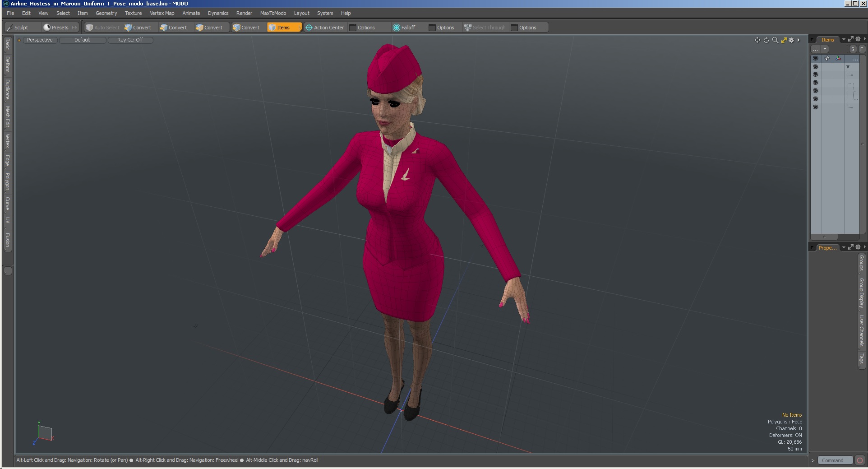Image resolution: width=868 pixels, height=469 pixels.
Task: Open the Items panel gear settings
Action: pyautogui.click(x=858, y=39)
